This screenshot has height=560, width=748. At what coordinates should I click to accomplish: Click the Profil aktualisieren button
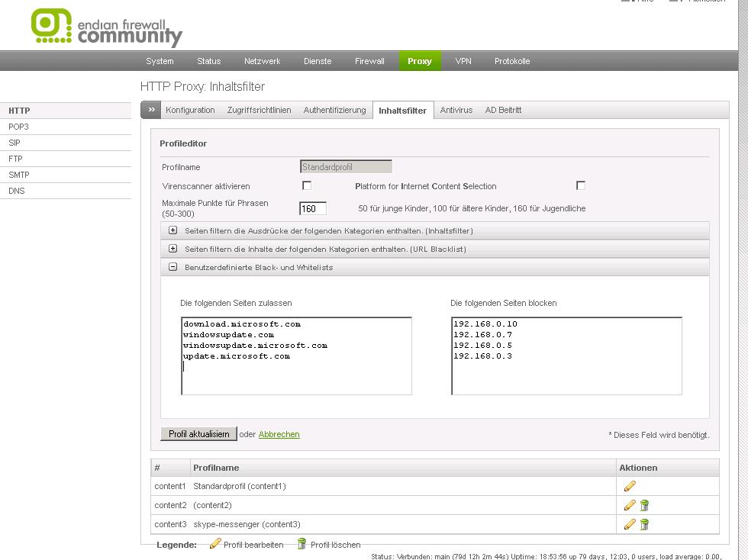(x=198, y=434)
